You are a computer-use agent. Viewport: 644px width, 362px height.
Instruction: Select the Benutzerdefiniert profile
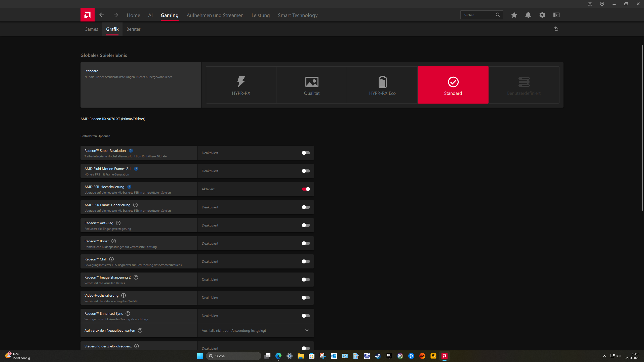524,85
